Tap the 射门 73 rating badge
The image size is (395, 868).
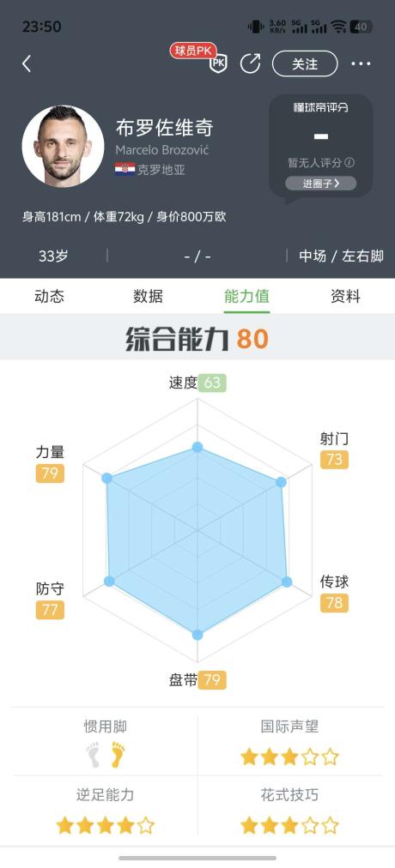coord(334,460)
